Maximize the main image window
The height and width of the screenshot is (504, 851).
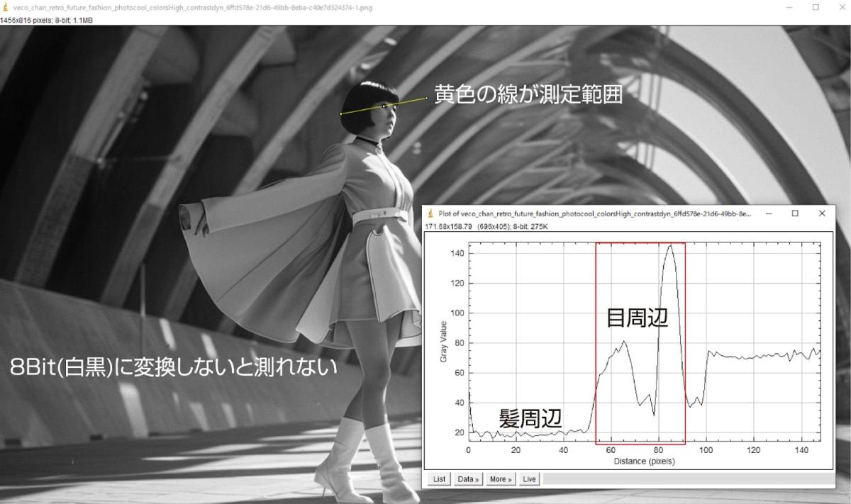[x=816, y=7]
